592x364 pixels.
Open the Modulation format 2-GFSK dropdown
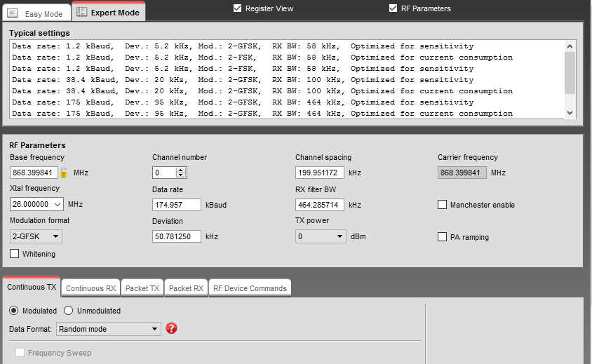pyautogui.click(x=36, y=236)
